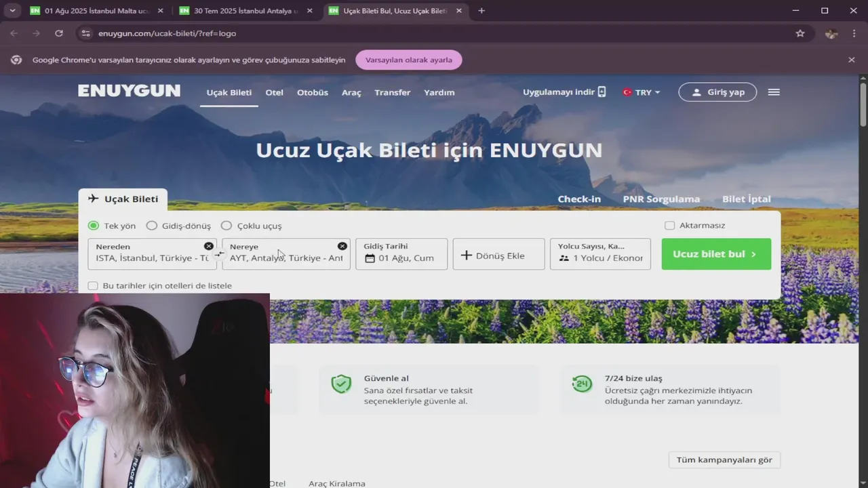Expand the TRY currency dropdown

point(642,92)
